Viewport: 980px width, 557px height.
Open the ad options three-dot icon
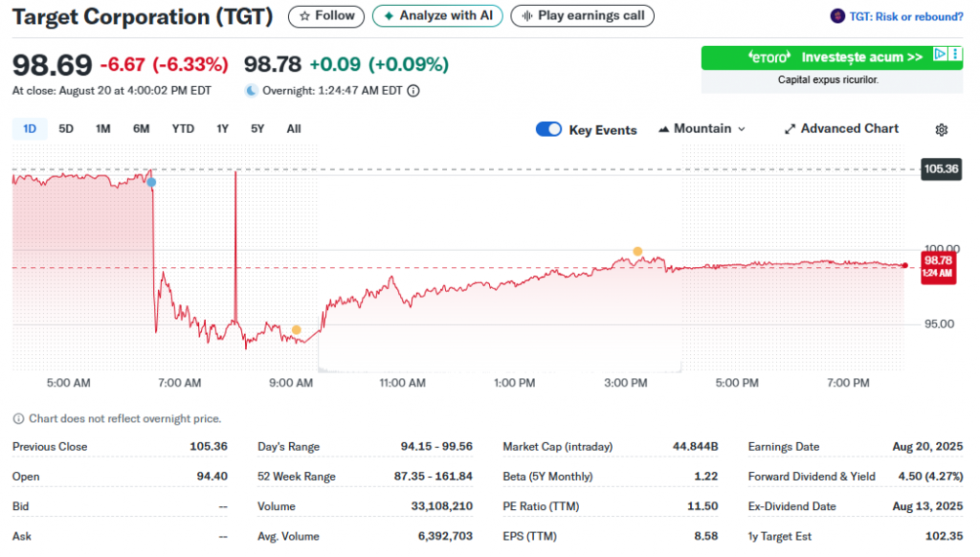coord(956,55)
